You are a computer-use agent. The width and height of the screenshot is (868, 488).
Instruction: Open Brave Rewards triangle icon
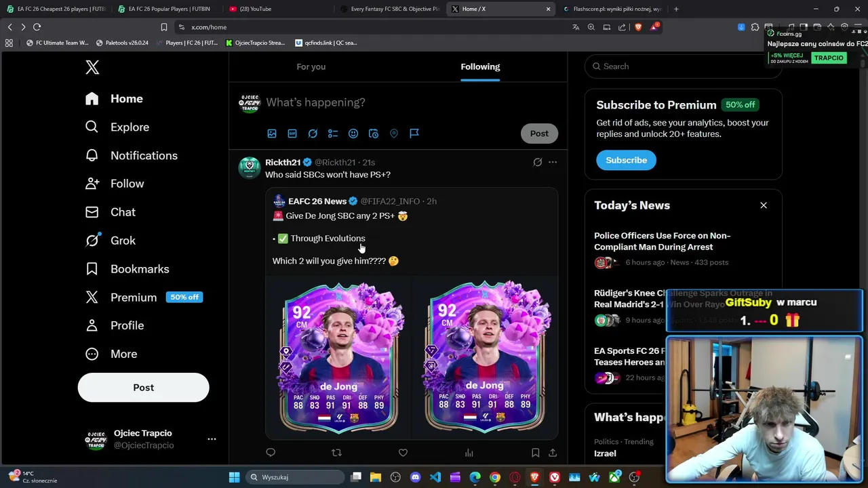click(x=654, y=27)
